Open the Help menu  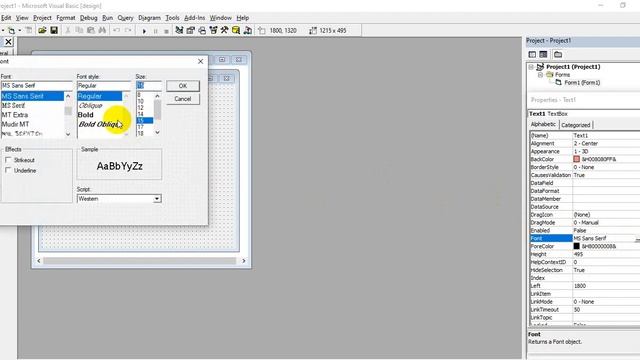click(x=243, y=18)
